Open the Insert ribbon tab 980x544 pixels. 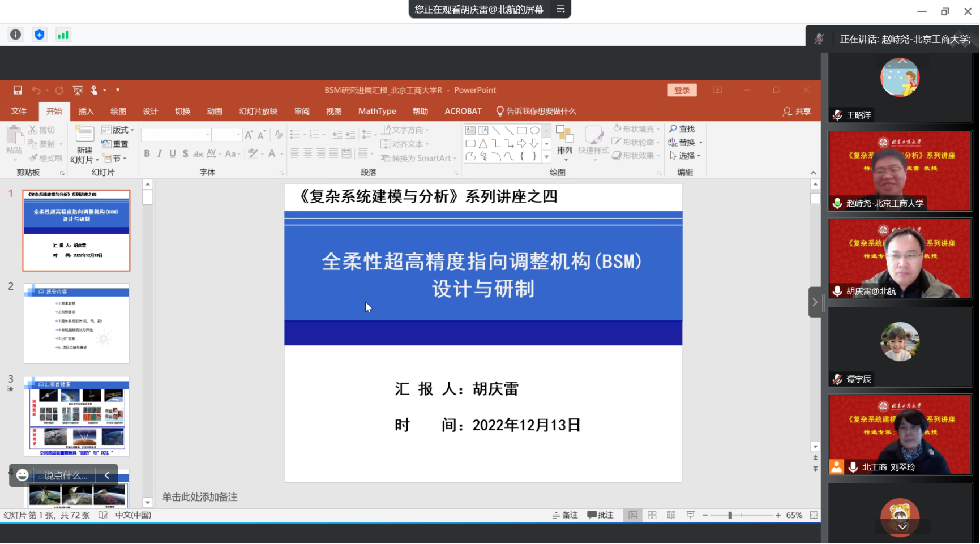pos(86,112)
